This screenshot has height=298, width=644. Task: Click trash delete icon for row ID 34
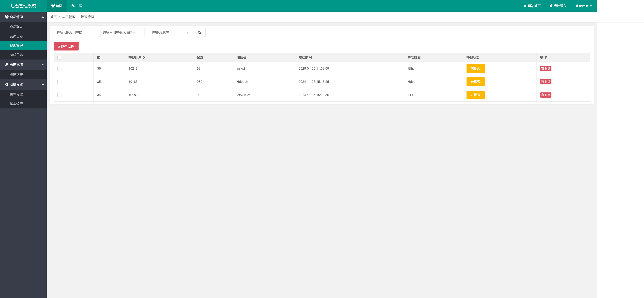point(543,95)
